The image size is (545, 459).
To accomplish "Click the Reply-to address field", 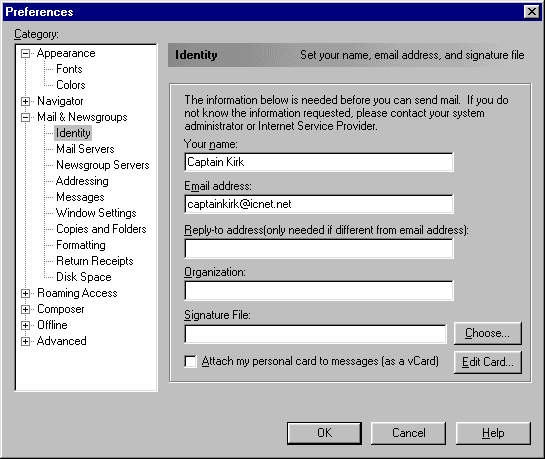I will [319, 248].
